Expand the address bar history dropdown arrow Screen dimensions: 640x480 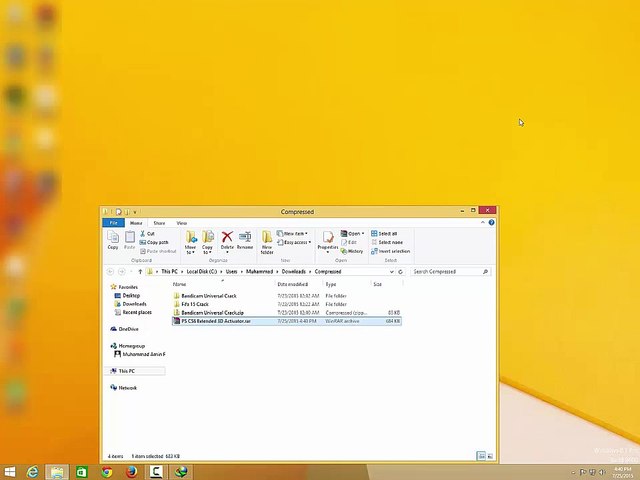391,272
